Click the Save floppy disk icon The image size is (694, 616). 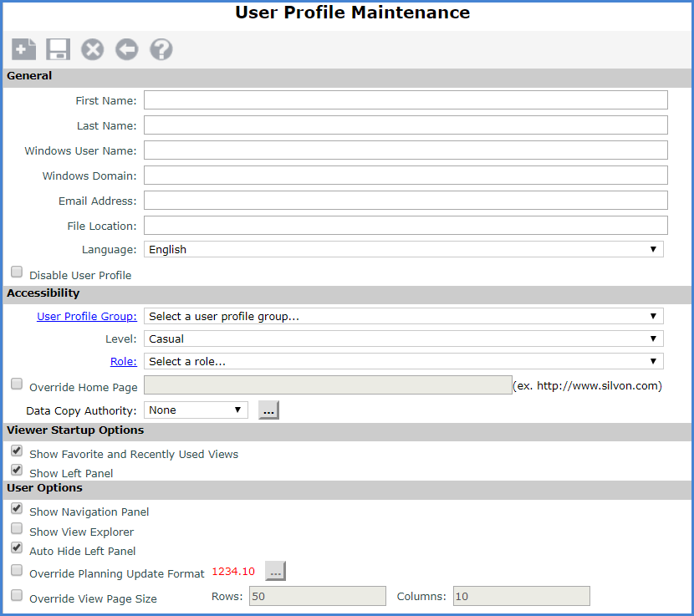[x=58, y=49]
